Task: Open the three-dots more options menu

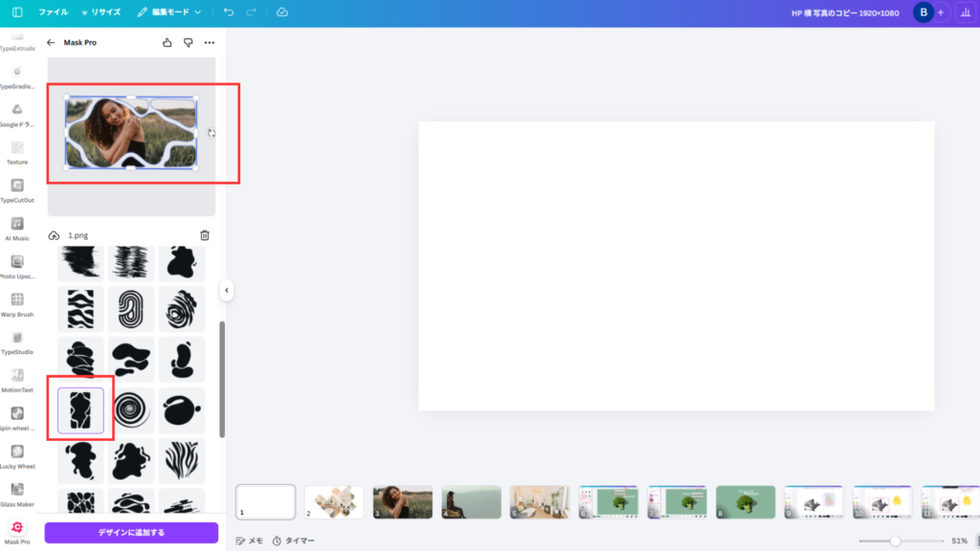Action: (x=209, y=43)
